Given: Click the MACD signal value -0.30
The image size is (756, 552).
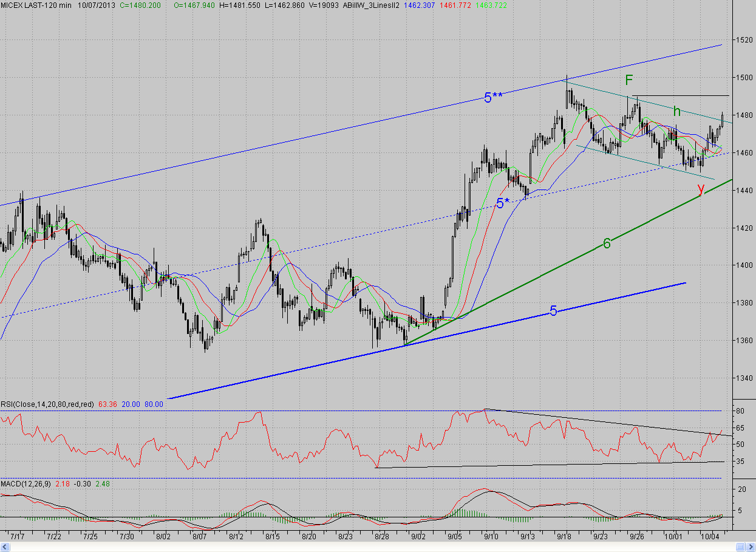Looking at the screenshot, I should pos(83,483).
